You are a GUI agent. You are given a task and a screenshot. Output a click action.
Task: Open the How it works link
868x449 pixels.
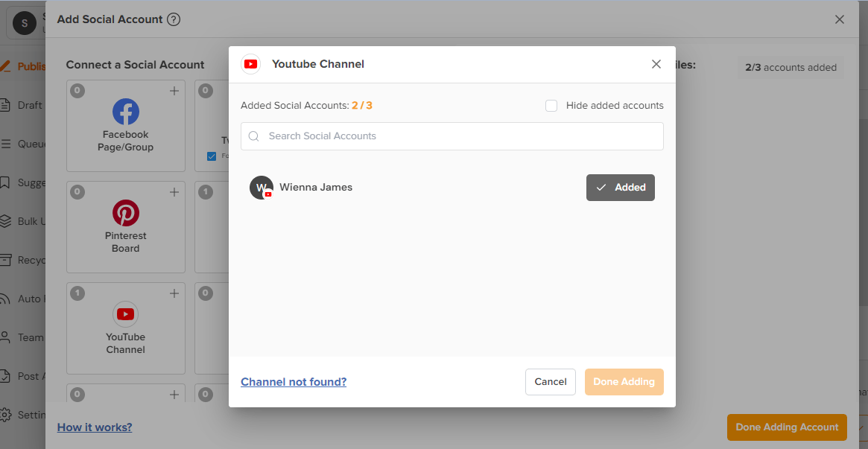[95, 427]
